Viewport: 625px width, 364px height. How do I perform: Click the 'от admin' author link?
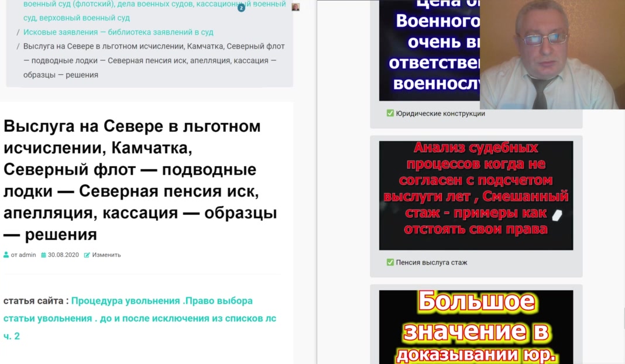click(x=23, y=255)
